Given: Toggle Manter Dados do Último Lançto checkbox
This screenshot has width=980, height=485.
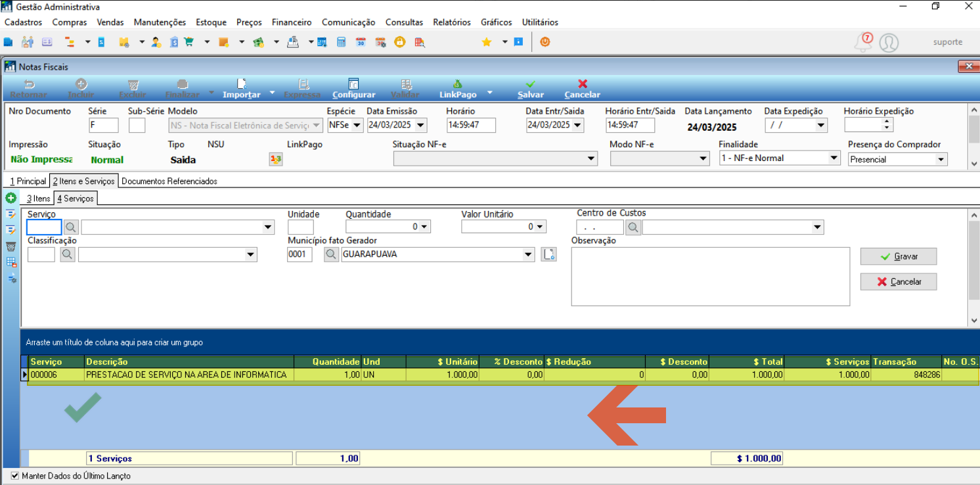Looking at the screenshot, I should pyautogui.click(x=15, y=476).
